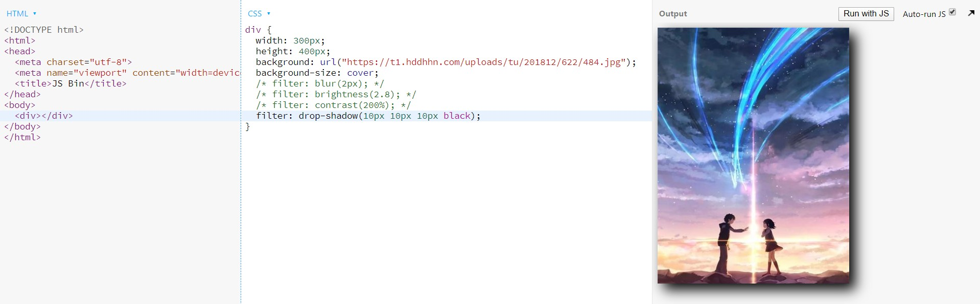Click the CSS panel label
Image resolution: width=980 pixels, height=304 pixels.
coord(254,14)
